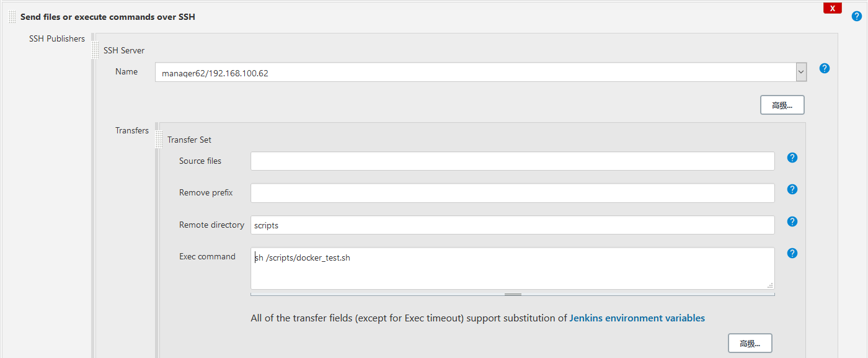Click the Remote directory field containing scripts
The height and width of the screenshot is (358, 868).
[x=512, y=225]
